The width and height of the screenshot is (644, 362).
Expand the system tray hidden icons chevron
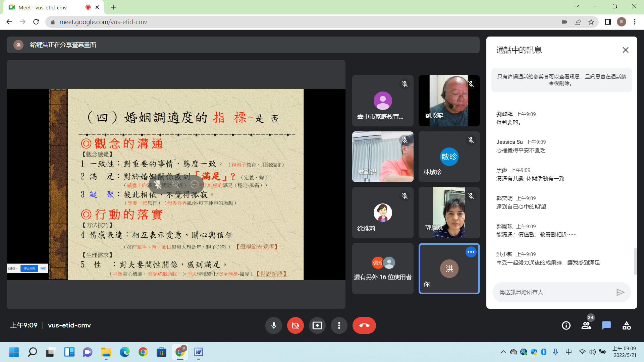(x=503, y=352)
